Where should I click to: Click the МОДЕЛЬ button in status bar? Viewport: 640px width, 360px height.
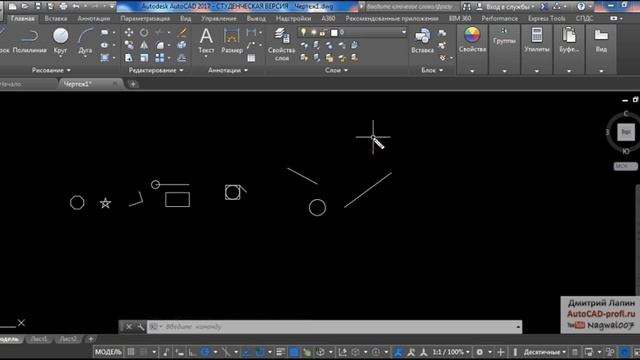pyautogui.click(x=108, y=352)
